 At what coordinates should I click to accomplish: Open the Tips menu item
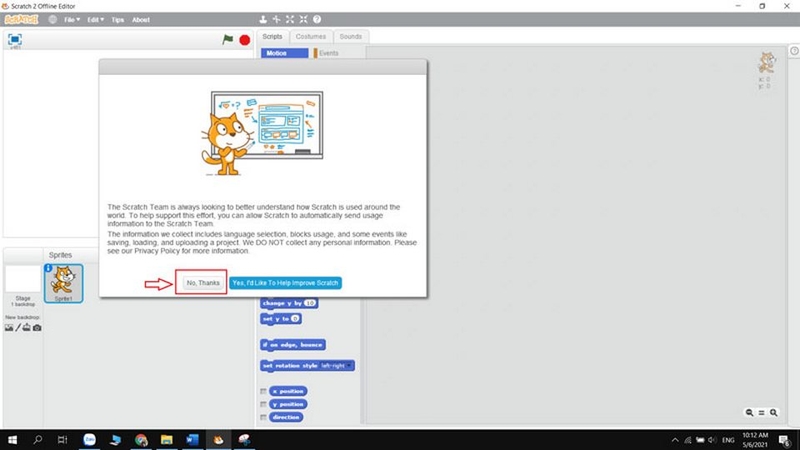click(x=118, y=19)
